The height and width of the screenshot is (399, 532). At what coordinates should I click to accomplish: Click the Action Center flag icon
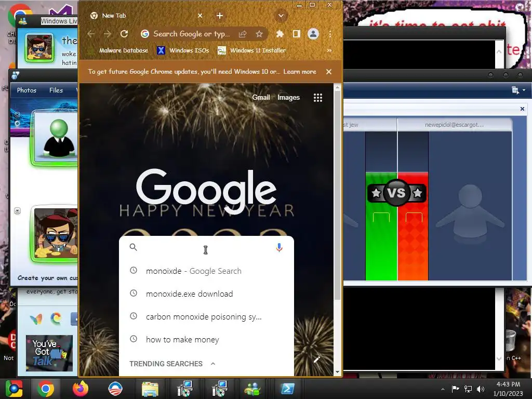[x=455, y=389]
